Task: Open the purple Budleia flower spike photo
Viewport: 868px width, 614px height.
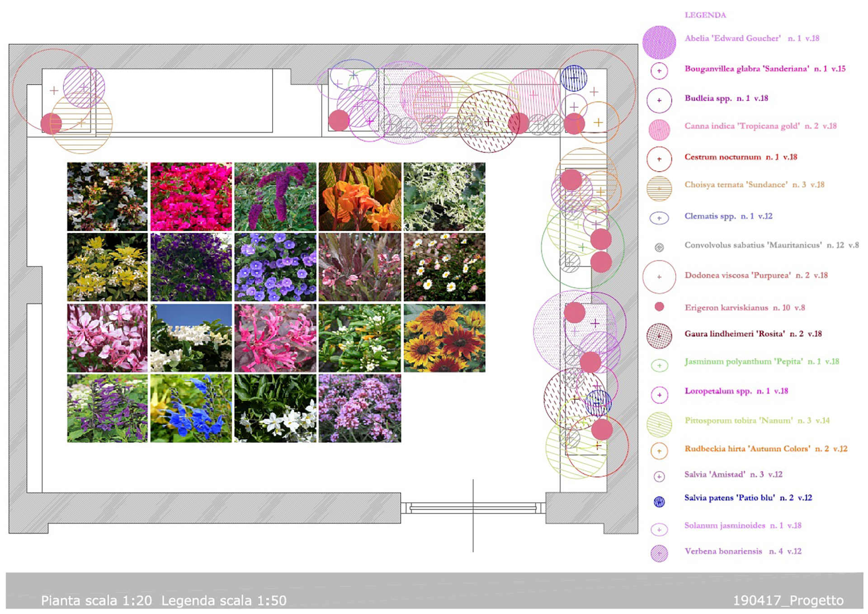Action: (x=275, y=197)
